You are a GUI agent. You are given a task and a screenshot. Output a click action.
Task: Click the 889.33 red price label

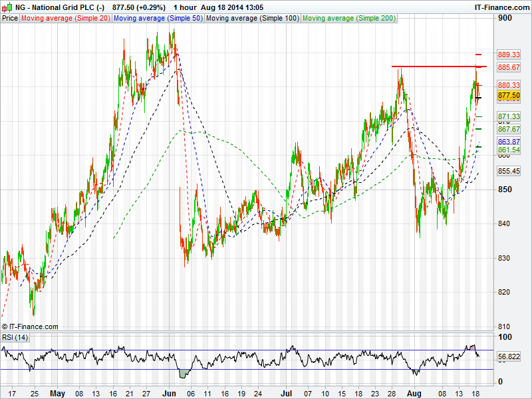[x=508, y=55]
